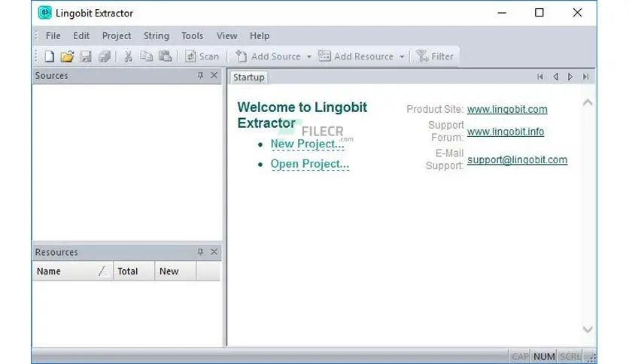Click the startup page scrollbar down arrow
This screenshot has height=364, width=629.
tap(588, 329)
